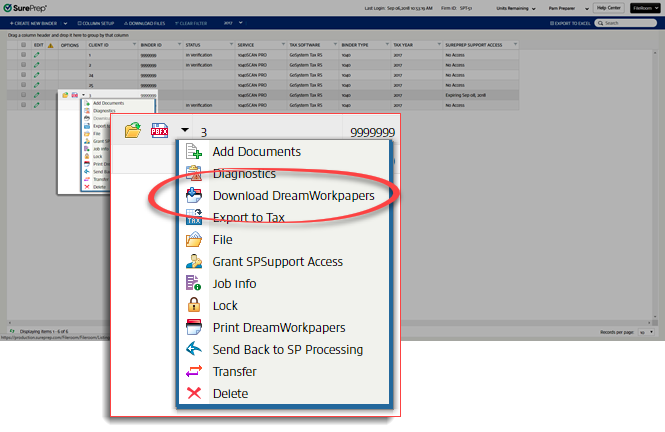Open the Records per page dropdown
The height and width of the screenshot is (432, 665).
coord(646,332)
